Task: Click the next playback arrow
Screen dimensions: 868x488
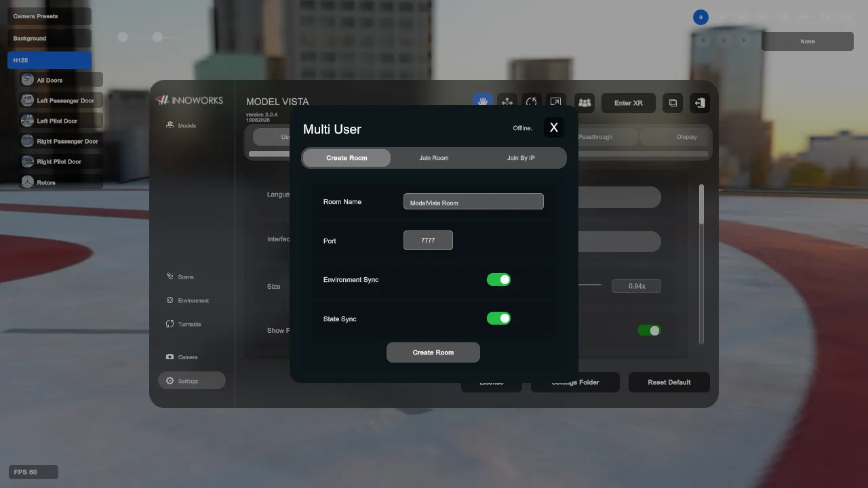Action: pyautogui.click(x=744, y=41)
